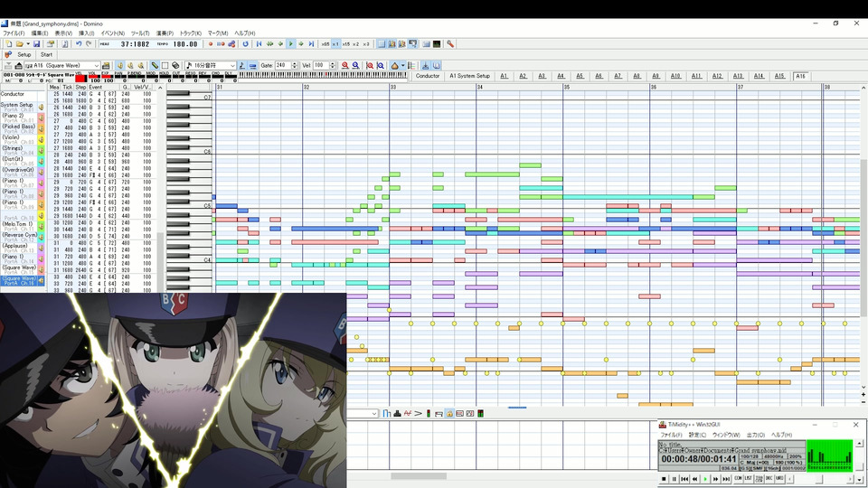
Task: Set playback speed to x1
Action: point(335,43)
